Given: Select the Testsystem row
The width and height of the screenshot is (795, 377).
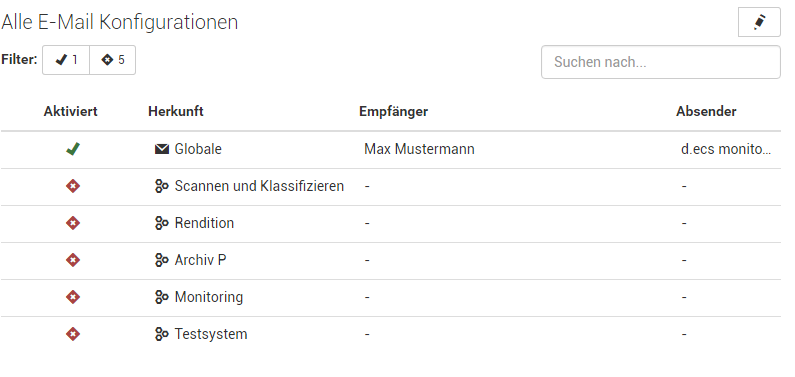Looking at the screenshot, I should click(391, 334).
